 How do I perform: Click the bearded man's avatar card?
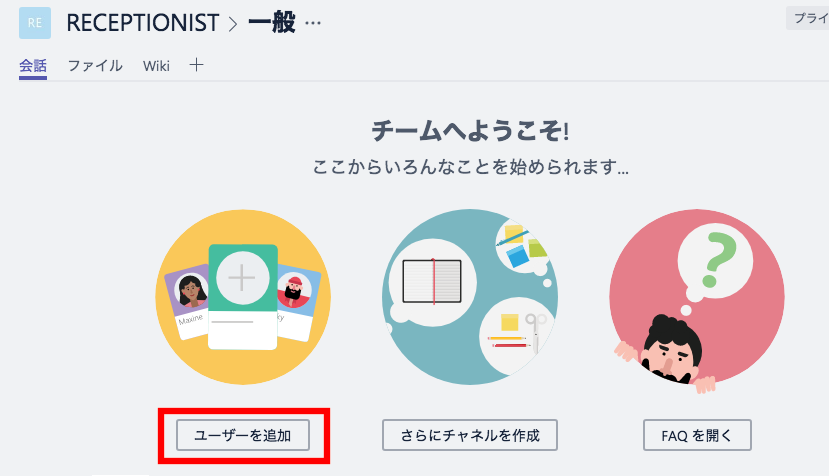pyautogui.click(x=295, y=295)
